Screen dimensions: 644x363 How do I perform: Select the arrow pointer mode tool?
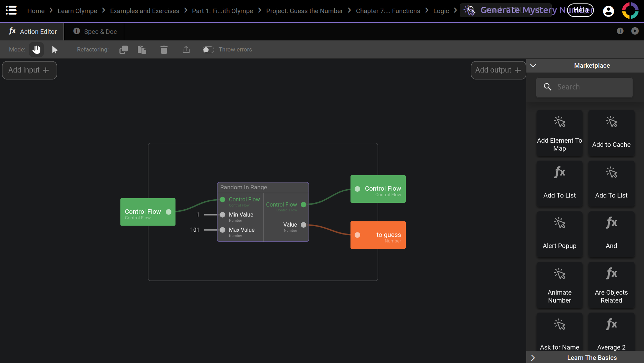click(55, 50)
